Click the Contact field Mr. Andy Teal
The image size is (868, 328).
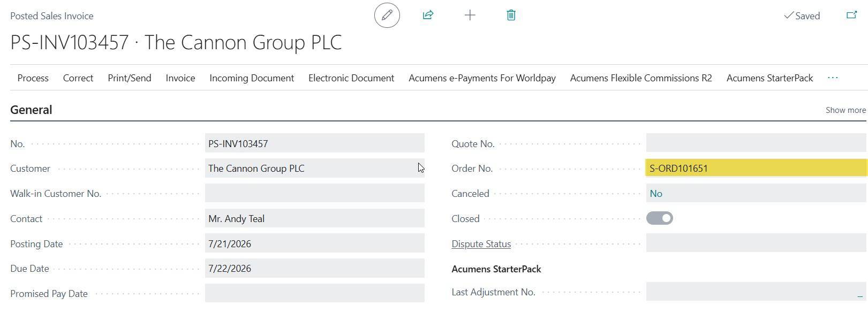(x=314, y=218)
